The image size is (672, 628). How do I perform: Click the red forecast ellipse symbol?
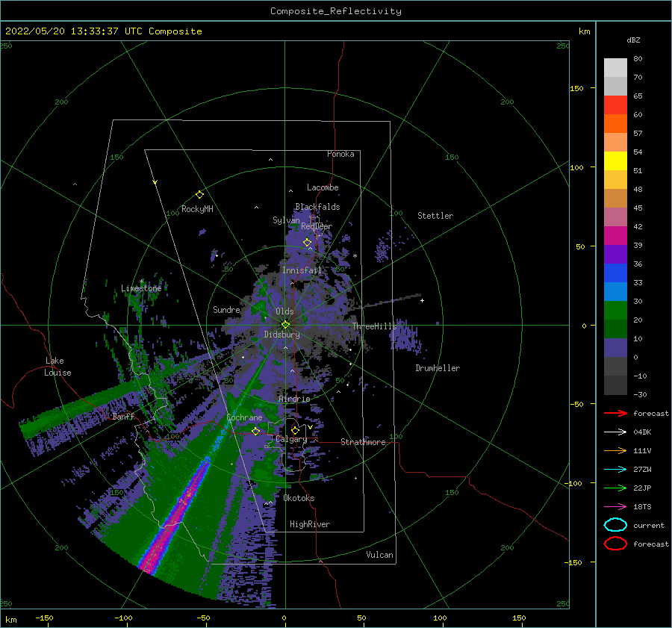615,544
